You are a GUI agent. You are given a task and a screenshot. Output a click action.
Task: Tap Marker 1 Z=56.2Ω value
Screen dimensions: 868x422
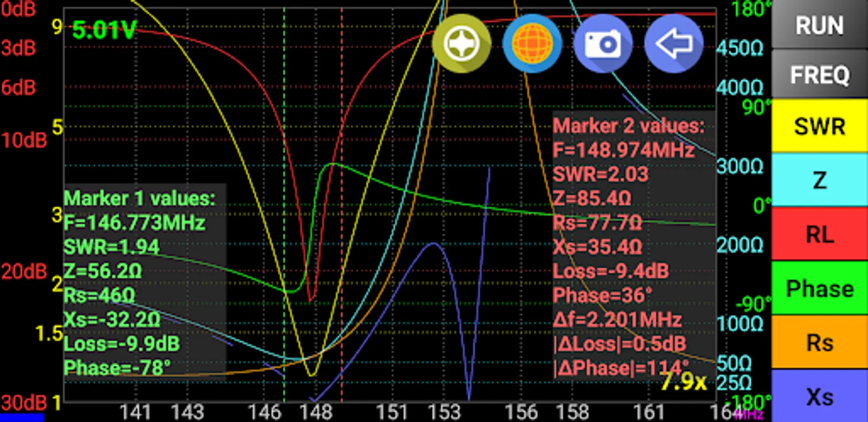pyautogui.click(x=102, y=271)
